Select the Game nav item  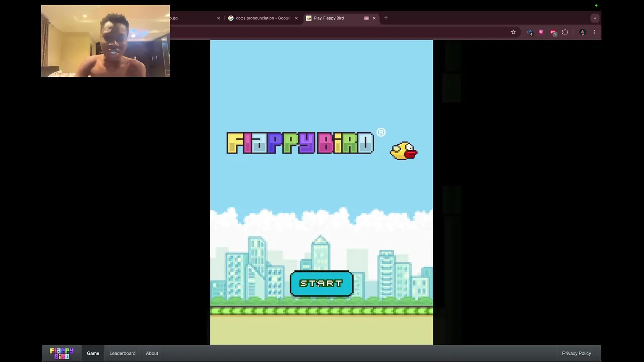click(x=93, y=353)
